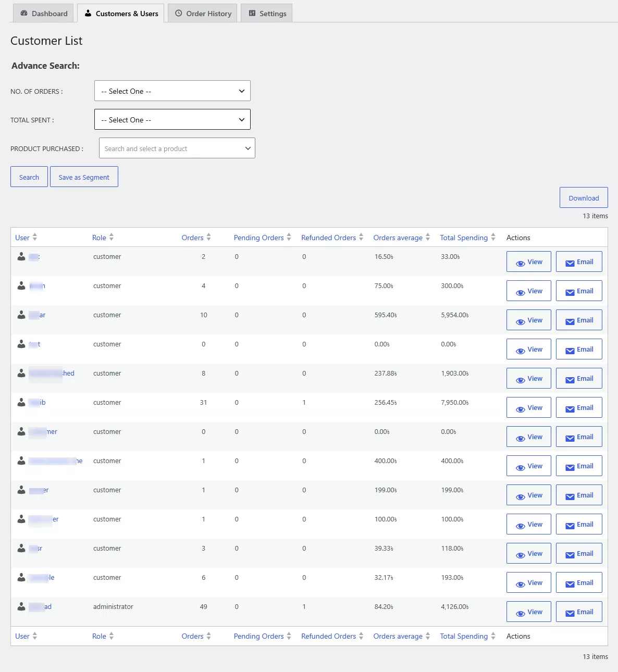The width and height of the screenshot is (618, 672).
Task: Email the administrator user
Action: (x=579, y=612)
